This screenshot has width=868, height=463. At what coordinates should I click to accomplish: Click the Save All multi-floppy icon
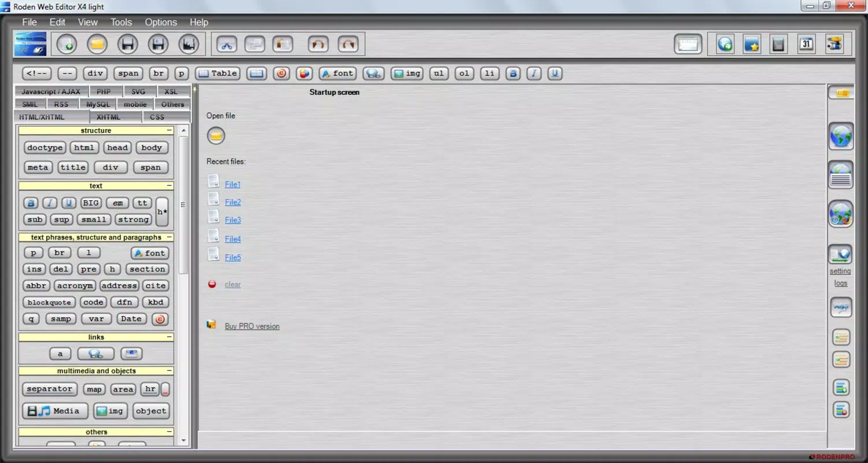tap(188, 44)
